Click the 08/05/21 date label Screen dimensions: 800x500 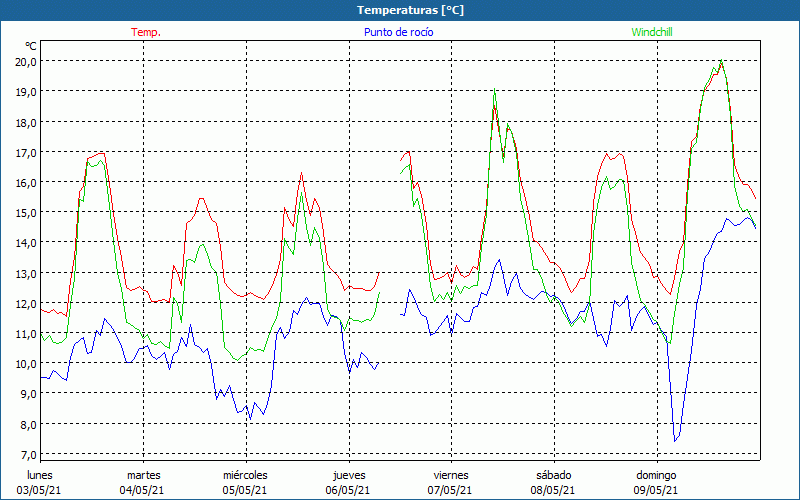click(x=553, y=490)
